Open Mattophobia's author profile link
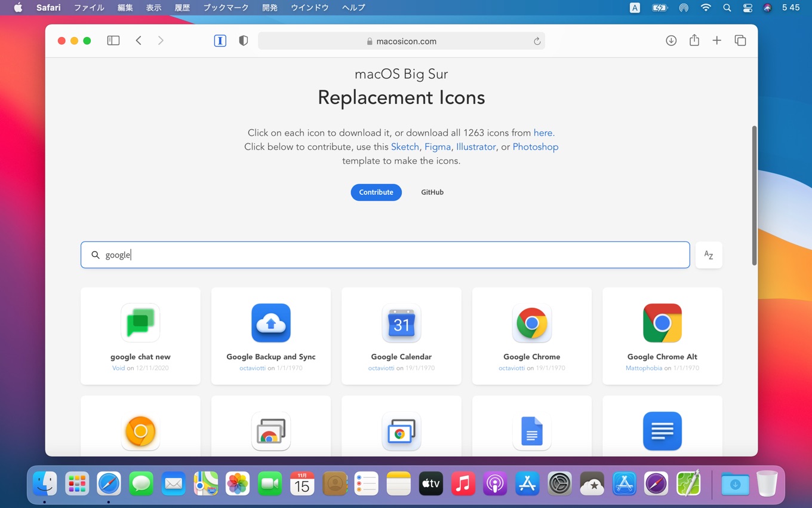This screenshot has height=508, width=812. point(644,368)
